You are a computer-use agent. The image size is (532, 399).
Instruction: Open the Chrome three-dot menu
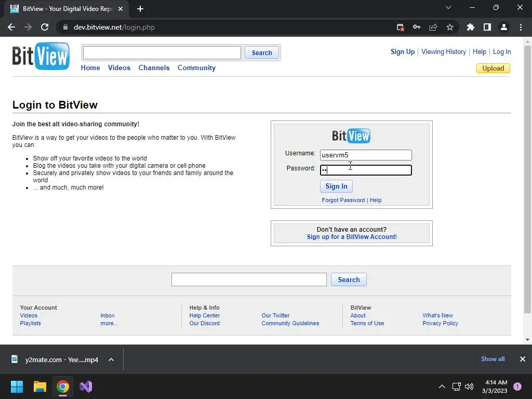[521, 27]
